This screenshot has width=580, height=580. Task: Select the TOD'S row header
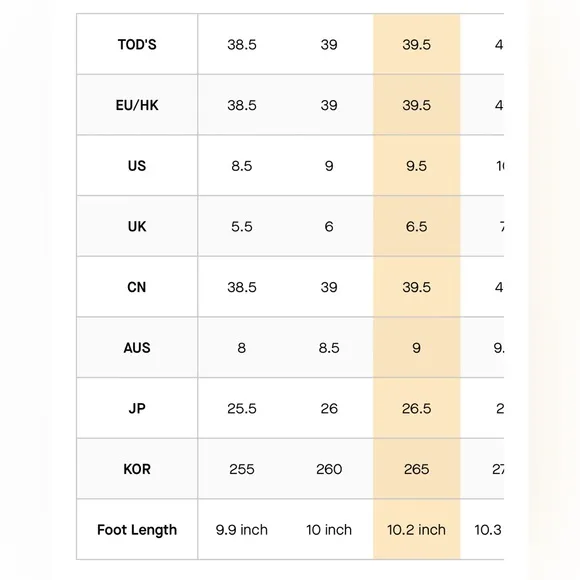pos(137,44)
